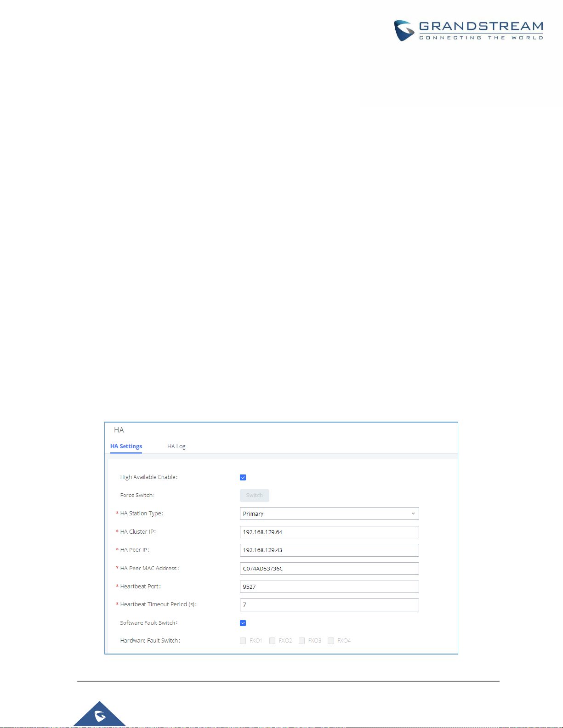Check the FXO1 hardware fault checkbox

[x=243, y=641]
